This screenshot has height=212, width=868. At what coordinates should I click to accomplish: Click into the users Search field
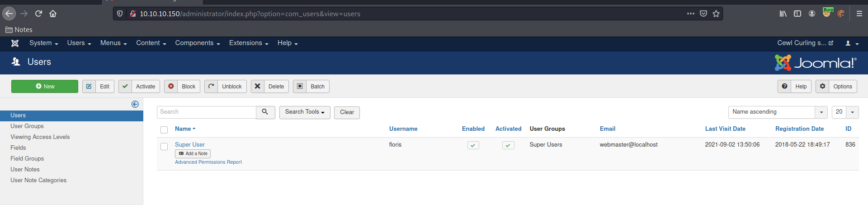click(207, 112)
